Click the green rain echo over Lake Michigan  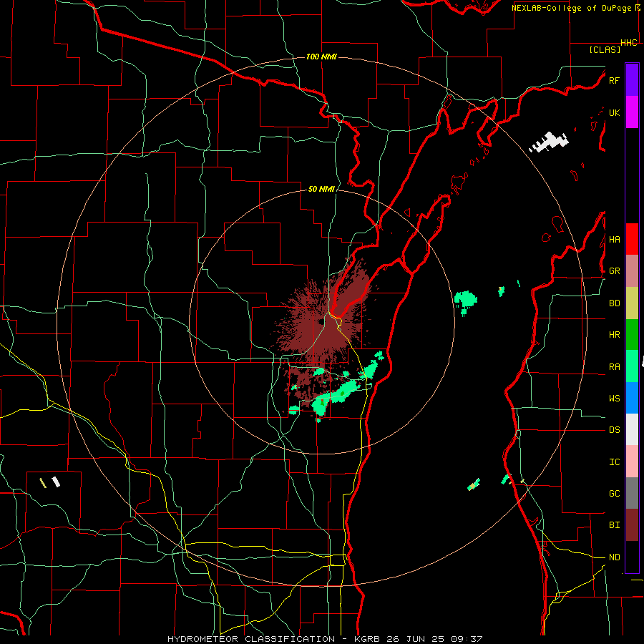point(466,301)
